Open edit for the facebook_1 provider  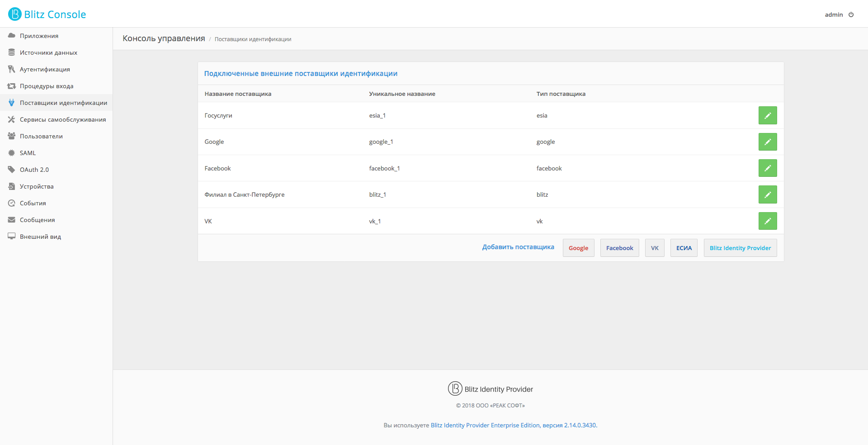coord(767,168)
